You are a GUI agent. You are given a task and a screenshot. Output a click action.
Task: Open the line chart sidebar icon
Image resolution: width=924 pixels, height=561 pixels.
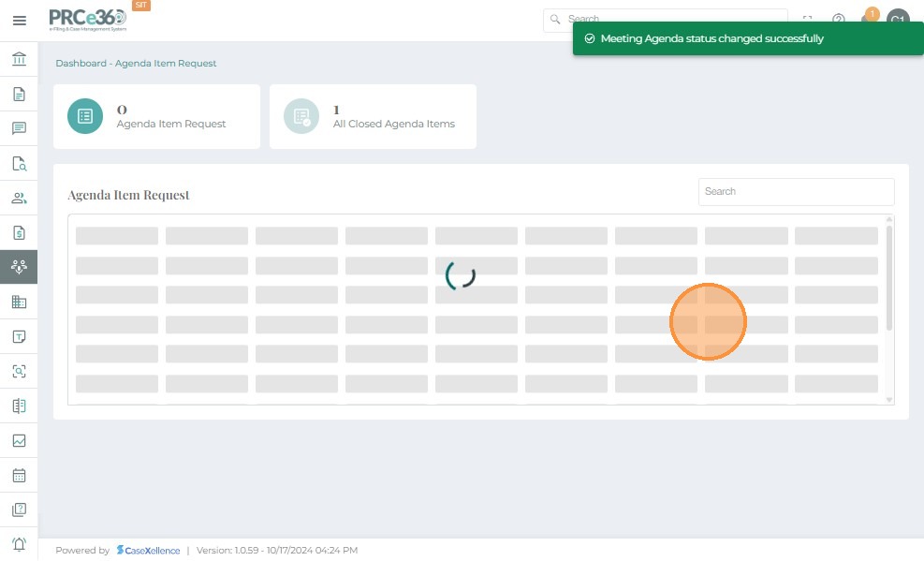pos(19,440)
